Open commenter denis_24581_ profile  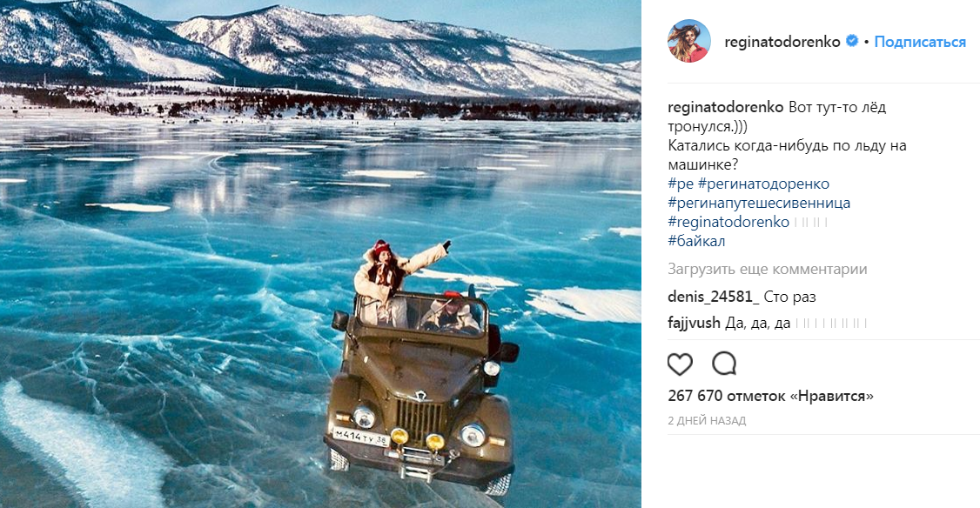pyautogui.click(x=713, y=297)
